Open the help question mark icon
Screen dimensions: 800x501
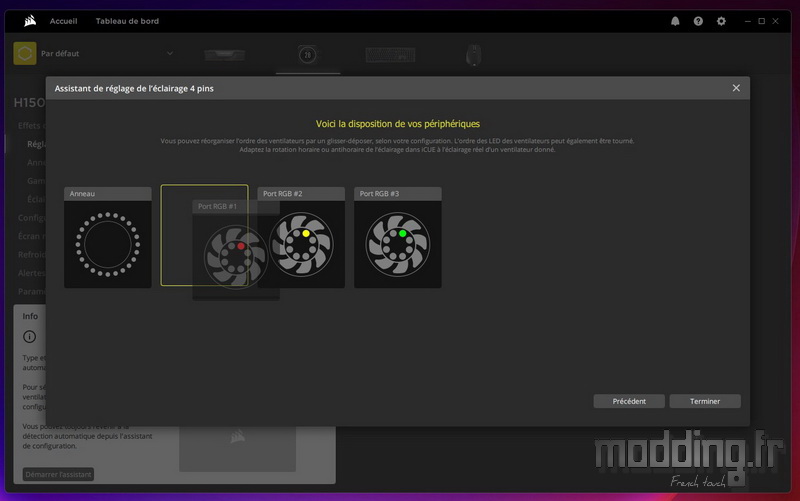(x=698, y=21)
